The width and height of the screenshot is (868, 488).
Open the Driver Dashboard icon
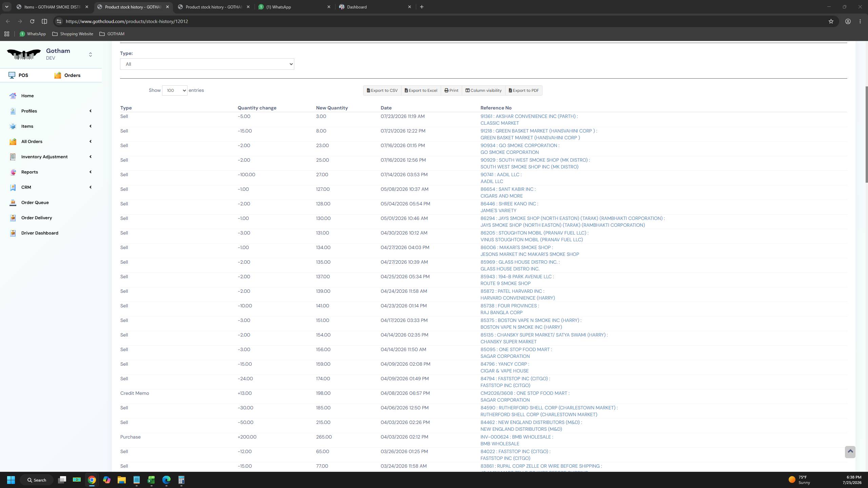(13, 233)
